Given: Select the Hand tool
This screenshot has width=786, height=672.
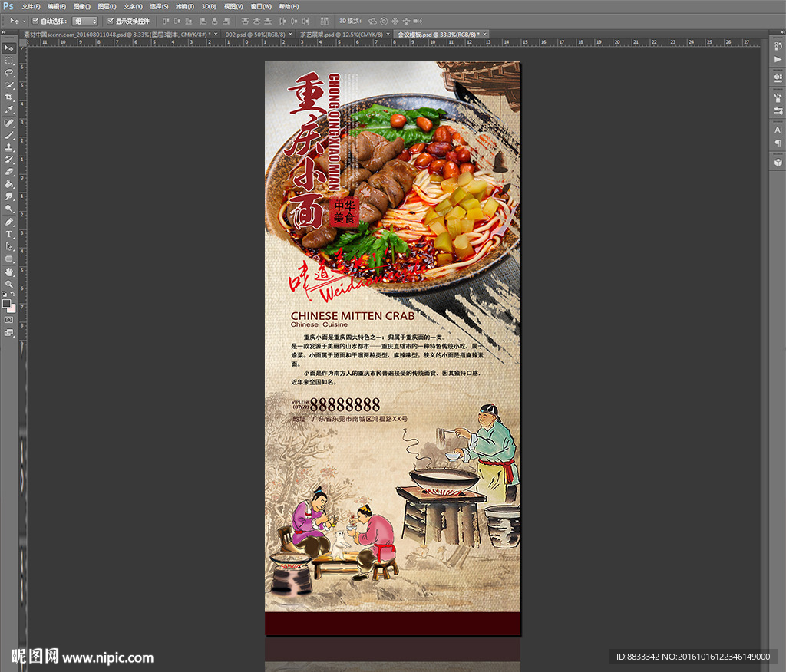Looking at the screenshot, I should click(x=9, y=272).
